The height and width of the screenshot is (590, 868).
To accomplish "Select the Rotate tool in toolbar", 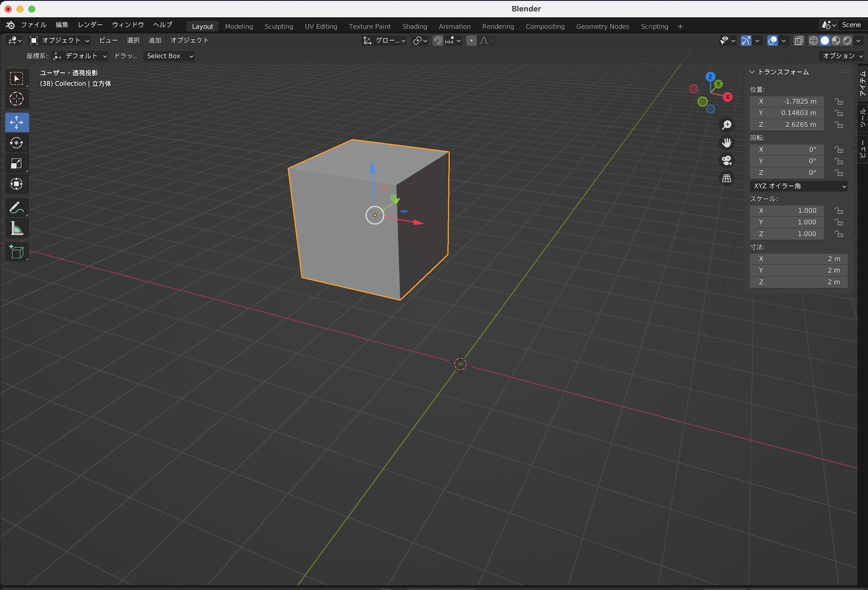I will [x=16, y=143].
